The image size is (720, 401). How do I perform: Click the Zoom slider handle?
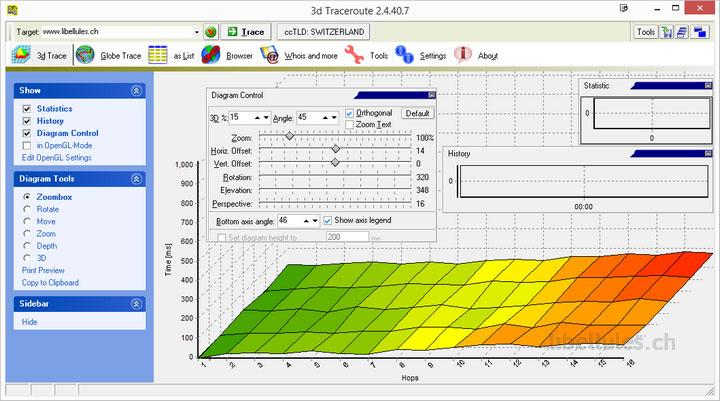290,137
